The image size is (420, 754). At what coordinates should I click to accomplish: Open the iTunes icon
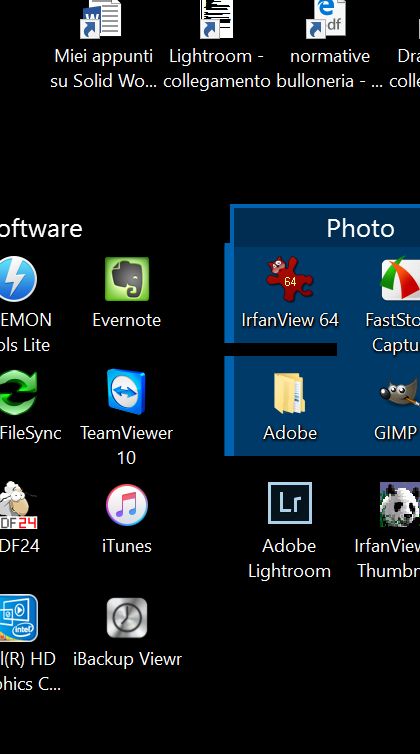(127, 505)
